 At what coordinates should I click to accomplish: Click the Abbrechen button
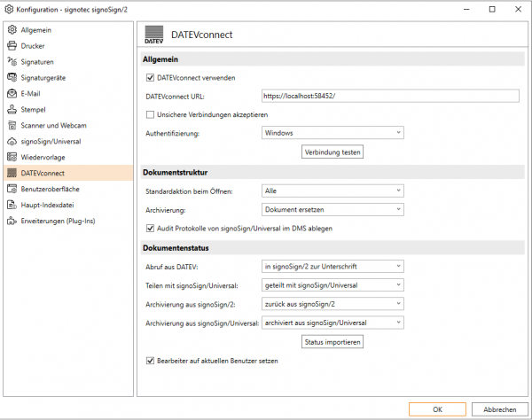(500, 409)
